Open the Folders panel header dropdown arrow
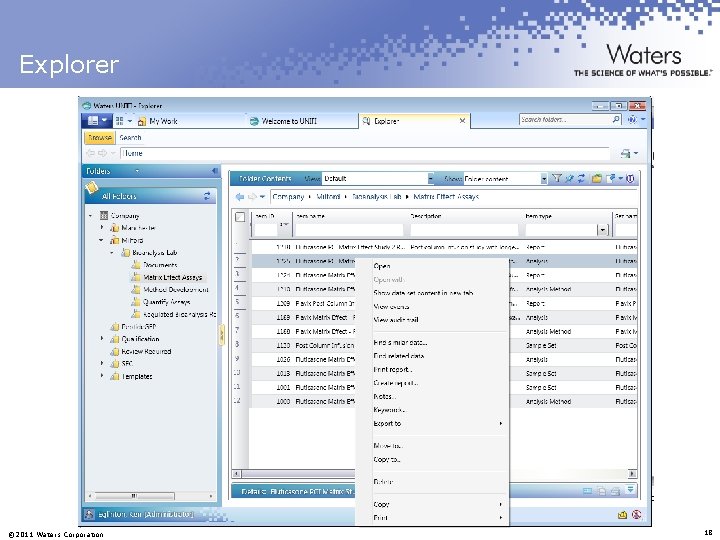 coord(137,171)
